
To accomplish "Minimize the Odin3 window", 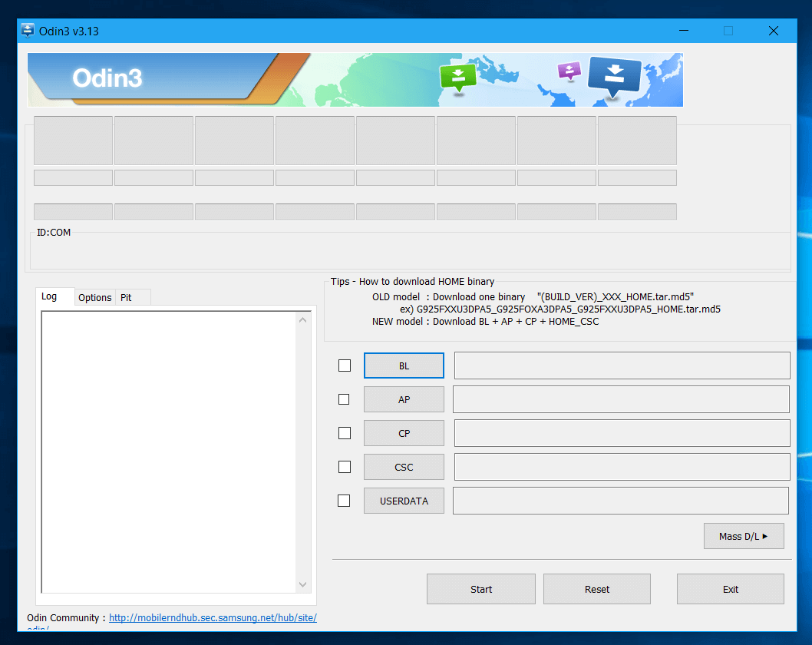I will point(684,31).
